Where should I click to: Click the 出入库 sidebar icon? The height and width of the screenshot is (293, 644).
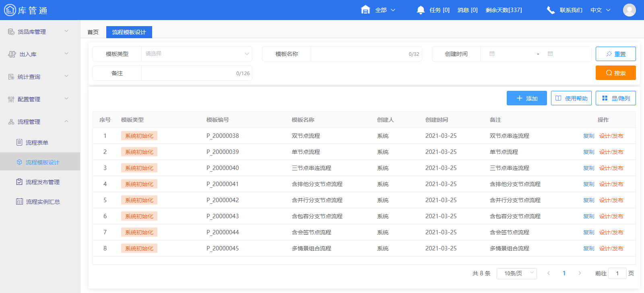[x=12, y=54]
